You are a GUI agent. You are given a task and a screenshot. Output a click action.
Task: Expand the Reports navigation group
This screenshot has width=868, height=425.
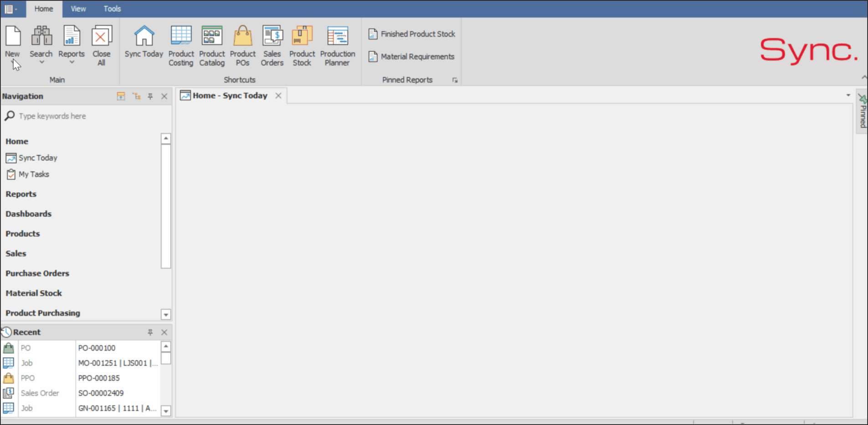(x=21, y=194)
